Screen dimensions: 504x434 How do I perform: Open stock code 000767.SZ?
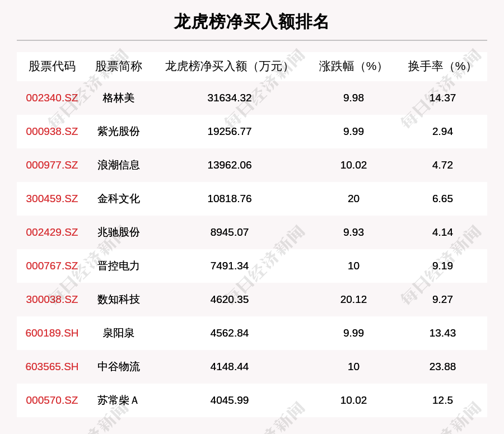tap(52, 266)
